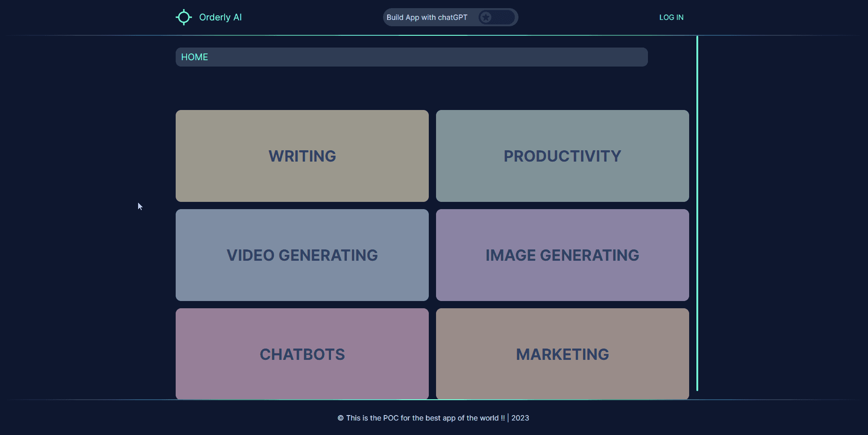Toggle the Build App with chatGPT switch
This screenshot has height=435, width=868.
tap(497, 17)
